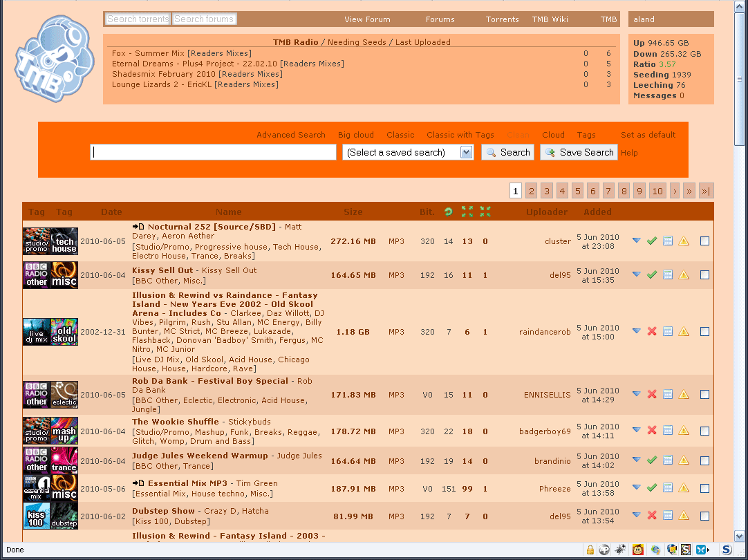Click the warning triangle for Judge Jules Weekend Warmup
This screenshot has width=748, height=560.
[x=684, y=460]
